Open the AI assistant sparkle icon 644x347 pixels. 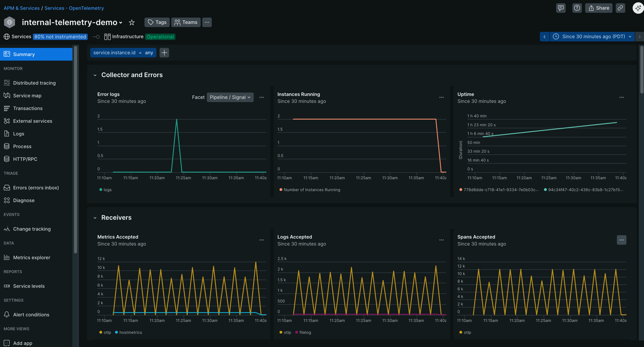(638, 8)
